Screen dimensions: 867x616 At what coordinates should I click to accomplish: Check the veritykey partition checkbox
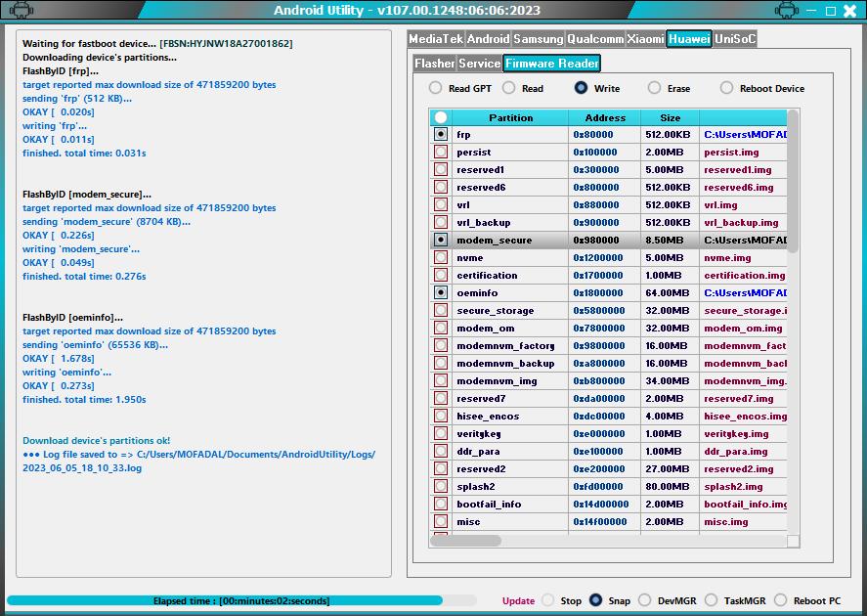pyautogui.click(x=441, y=433)
